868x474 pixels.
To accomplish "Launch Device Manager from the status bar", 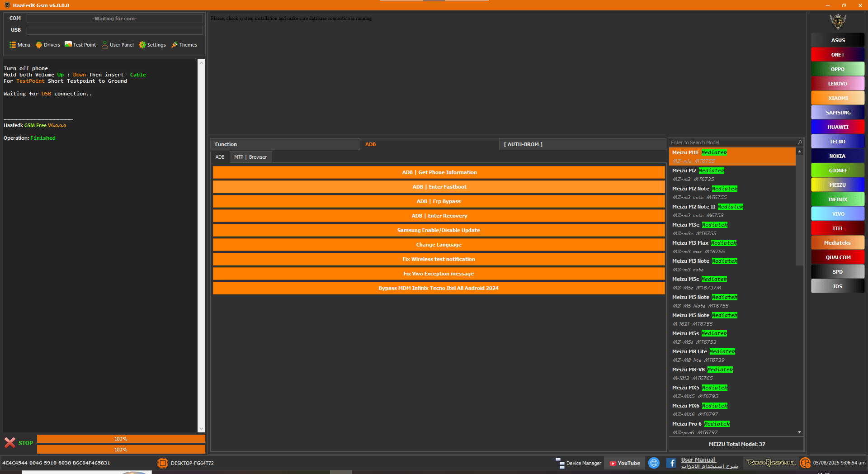I will tap(579, 463).
